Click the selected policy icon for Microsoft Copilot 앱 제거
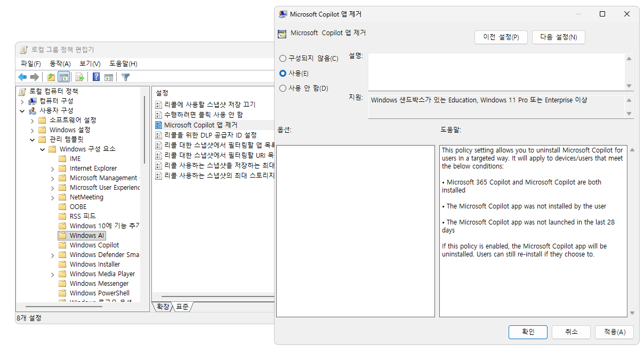Screen dimensions: 644x353 [x=158, y=125]
